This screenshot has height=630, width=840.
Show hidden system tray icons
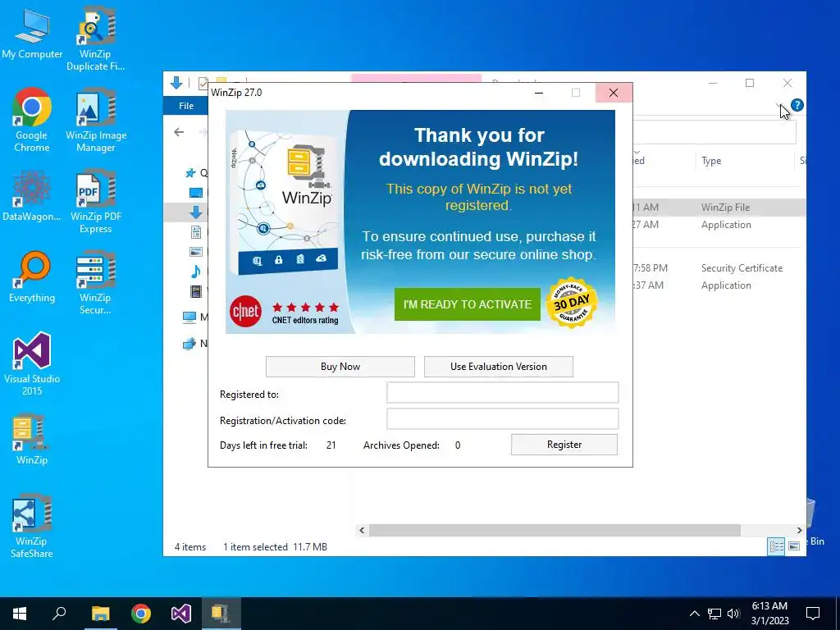[x=694, y=614]
